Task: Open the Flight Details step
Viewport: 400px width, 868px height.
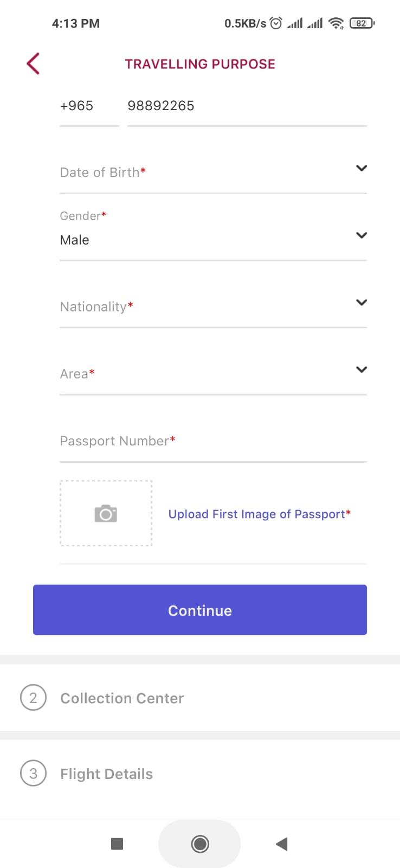Action: coord(200,774)
